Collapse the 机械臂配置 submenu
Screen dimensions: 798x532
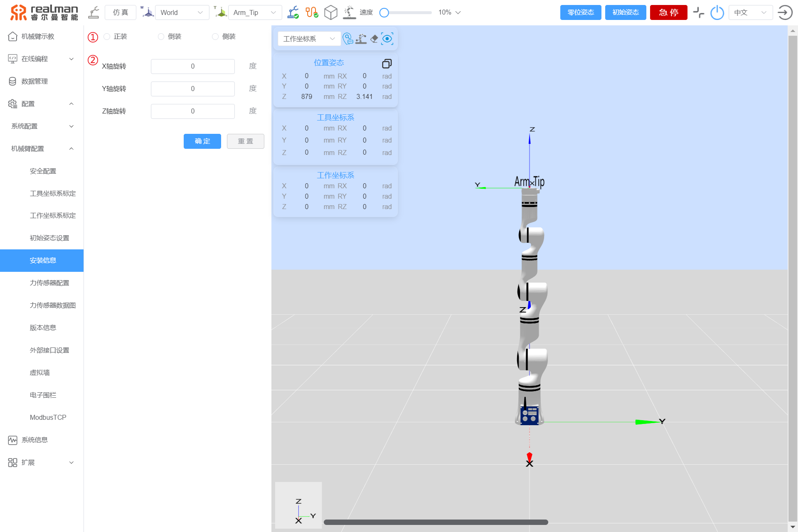click(42, 149)
